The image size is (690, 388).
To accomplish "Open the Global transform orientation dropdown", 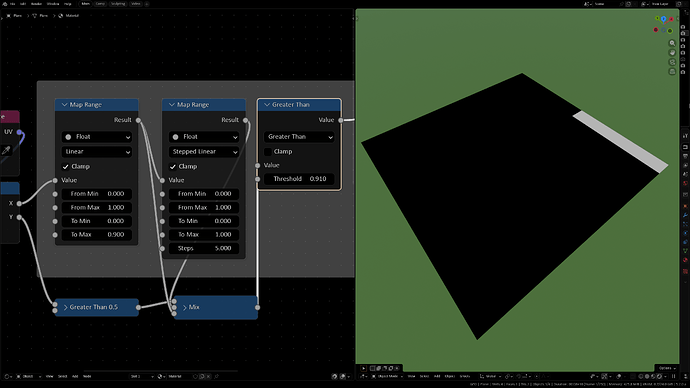I will pos(491,376).
